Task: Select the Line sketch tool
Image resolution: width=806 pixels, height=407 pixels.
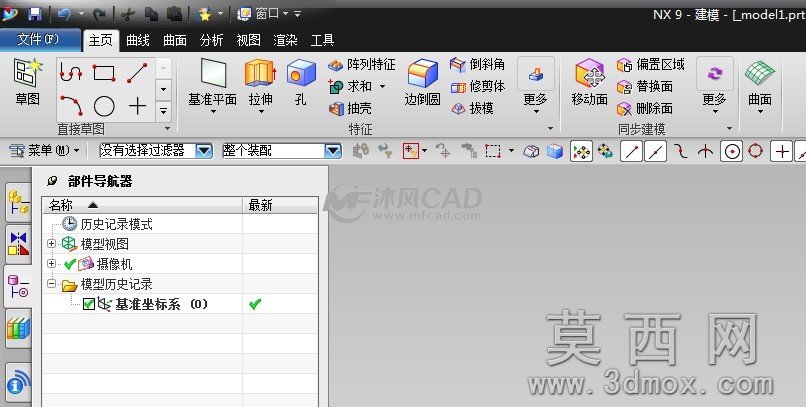Action: pos(137,73)
